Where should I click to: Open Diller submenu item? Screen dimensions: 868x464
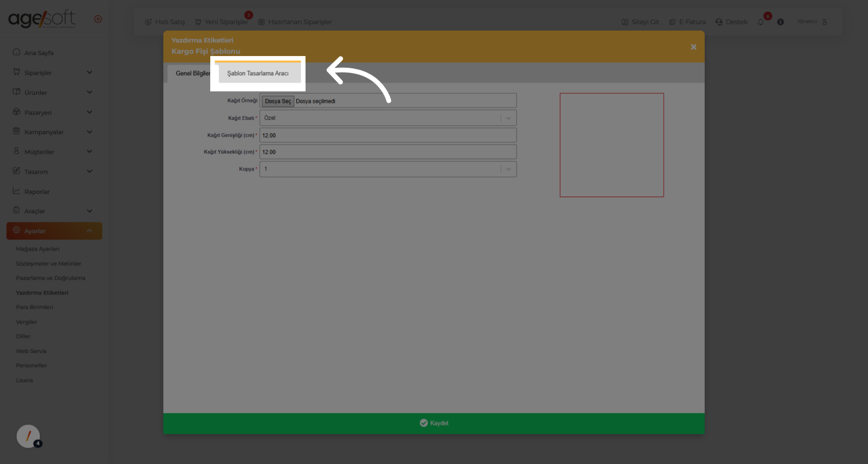coord(23,336)
